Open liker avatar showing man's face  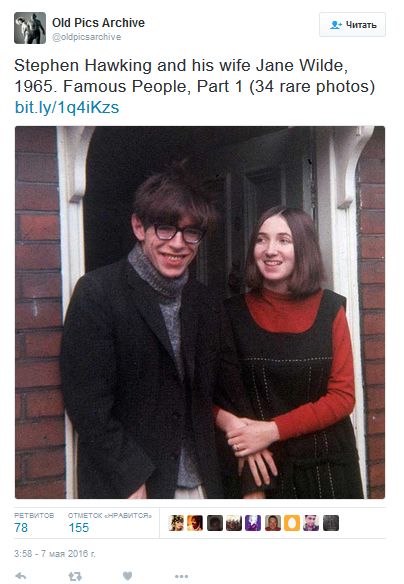point(273,523)
